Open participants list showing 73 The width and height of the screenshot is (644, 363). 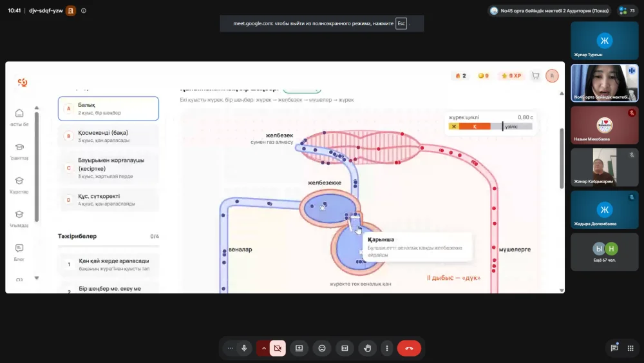(x=627, y=11)
